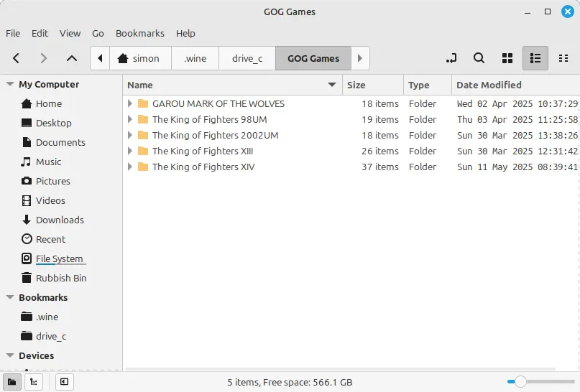
Task: Click the path bar left scroll arrow
Action: click(100, 58)
